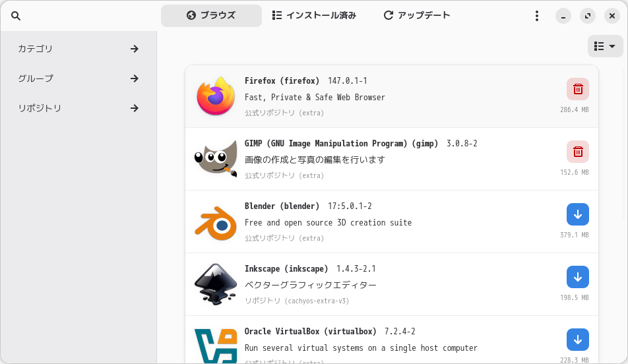Click the 'ベクターグラフィックエディター' description
Screen dimensions: 628x364
click(x=311, y=285)
